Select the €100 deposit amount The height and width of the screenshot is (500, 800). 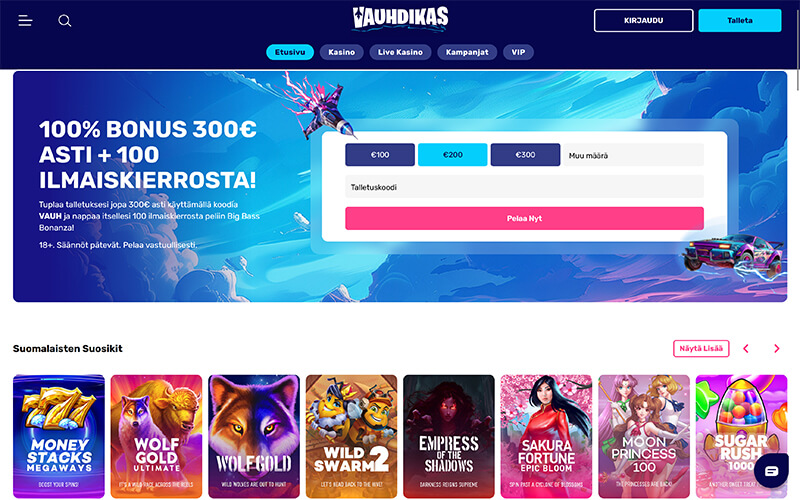pos(380,155)
